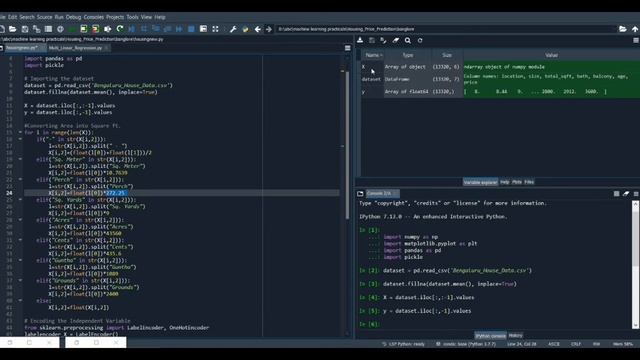Run the current file with the green play icon
Image resolution: width=640 pixels, height=360 pixels.
coord(72,29)
